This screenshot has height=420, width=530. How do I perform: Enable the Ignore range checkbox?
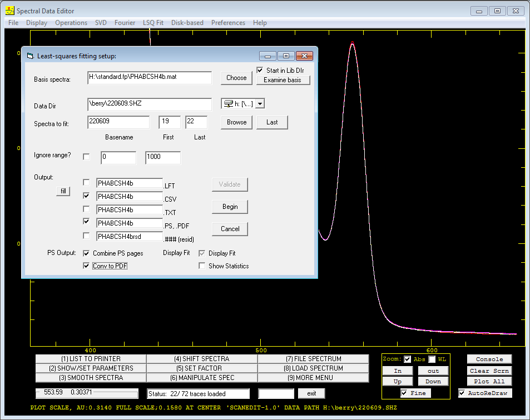point(87,157)
